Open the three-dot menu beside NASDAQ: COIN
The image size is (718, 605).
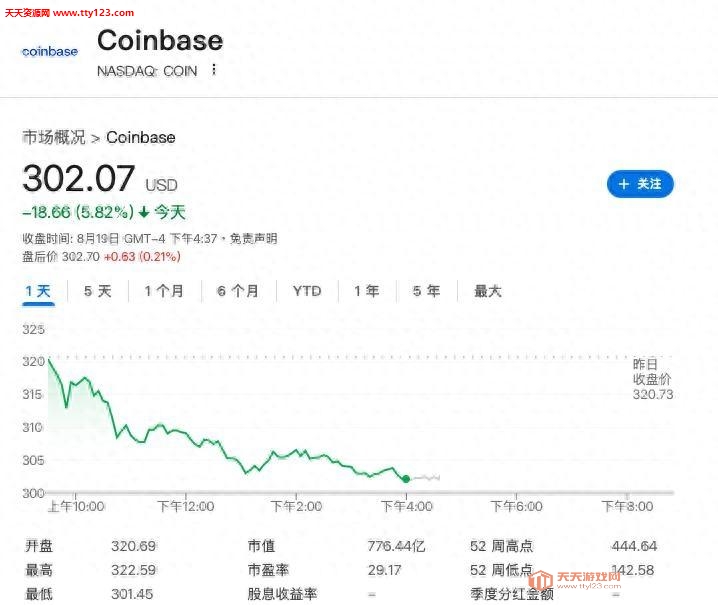click(x=213, y=70)
